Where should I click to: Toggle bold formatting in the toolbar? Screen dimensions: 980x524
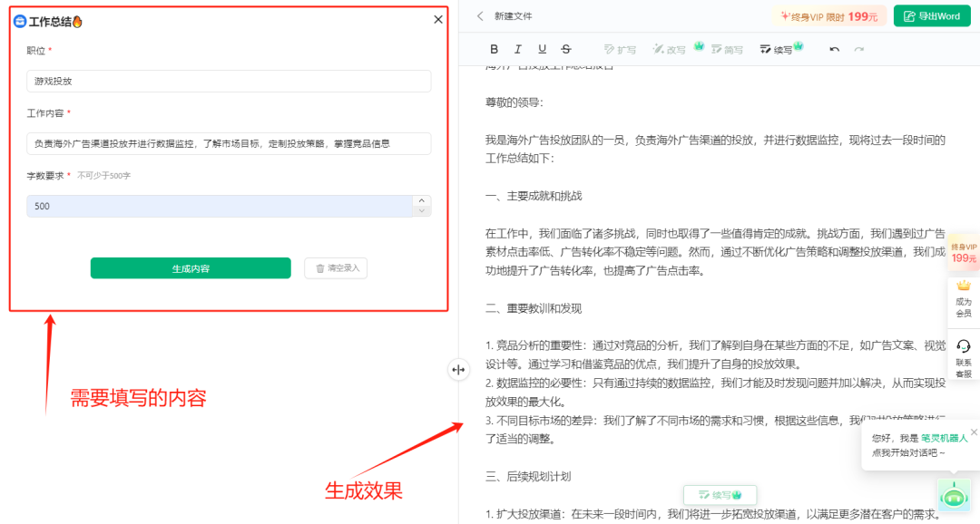[x=494, y=49]
